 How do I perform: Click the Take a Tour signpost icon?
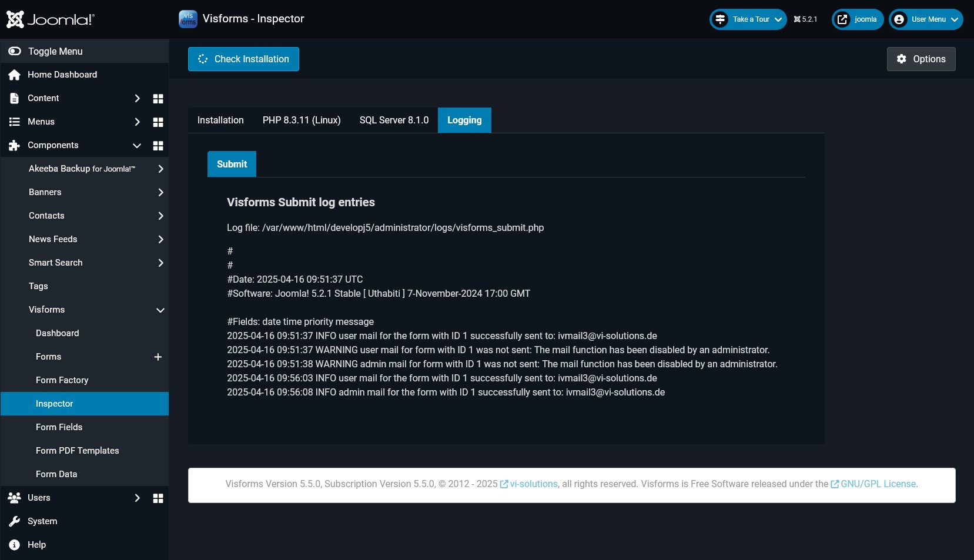(720, 19)
